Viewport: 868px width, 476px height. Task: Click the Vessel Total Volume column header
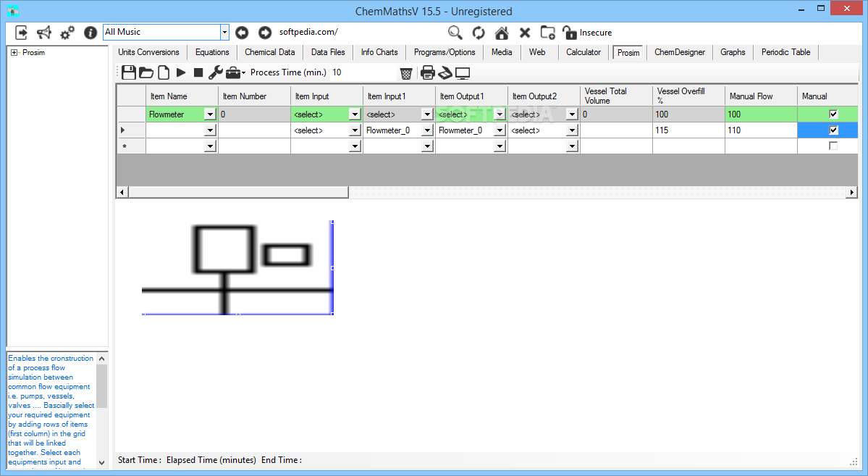click(616, 96)
